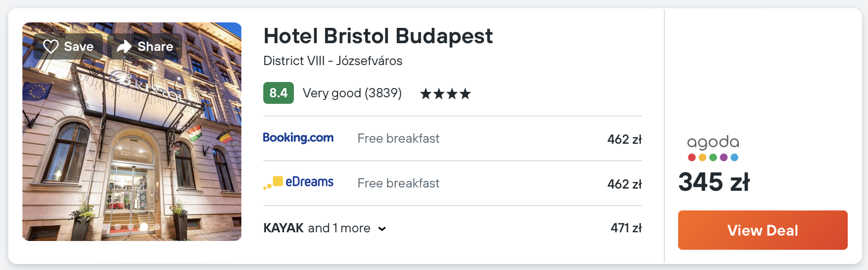Expand the KAYAK and 1 more chevron
The image size is (868, 270).
[382, 229]
